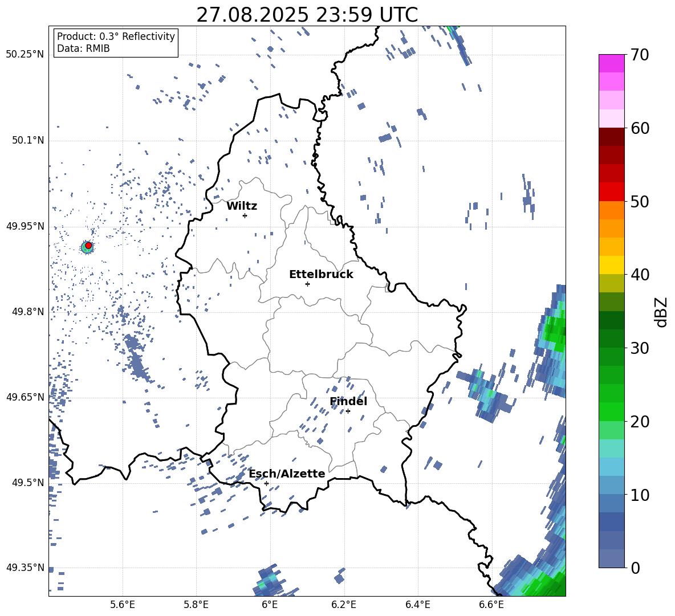Screen dimensions: 675x616
Task: Click the 49.95°N latitude label
Action: (x=25, y=226)
